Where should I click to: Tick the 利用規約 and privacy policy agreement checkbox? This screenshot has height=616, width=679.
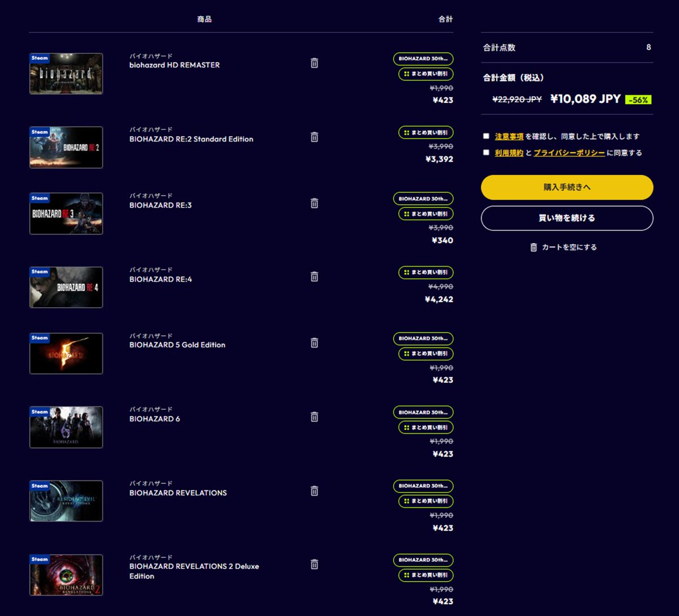(486, 153)
